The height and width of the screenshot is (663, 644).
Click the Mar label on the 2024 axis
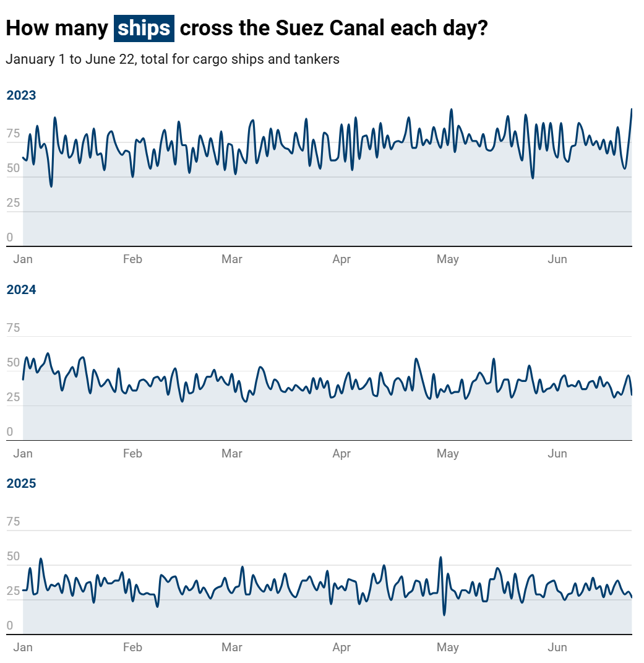pos(232,454)
